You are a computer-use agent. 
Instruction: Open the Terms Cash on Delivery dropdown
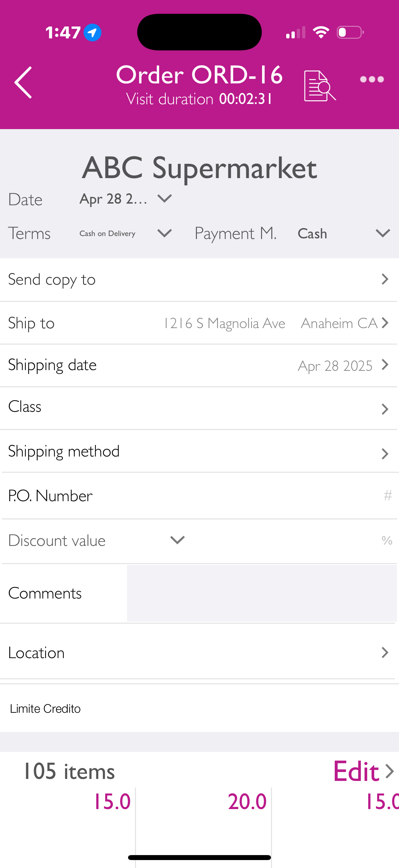point(126,233)
